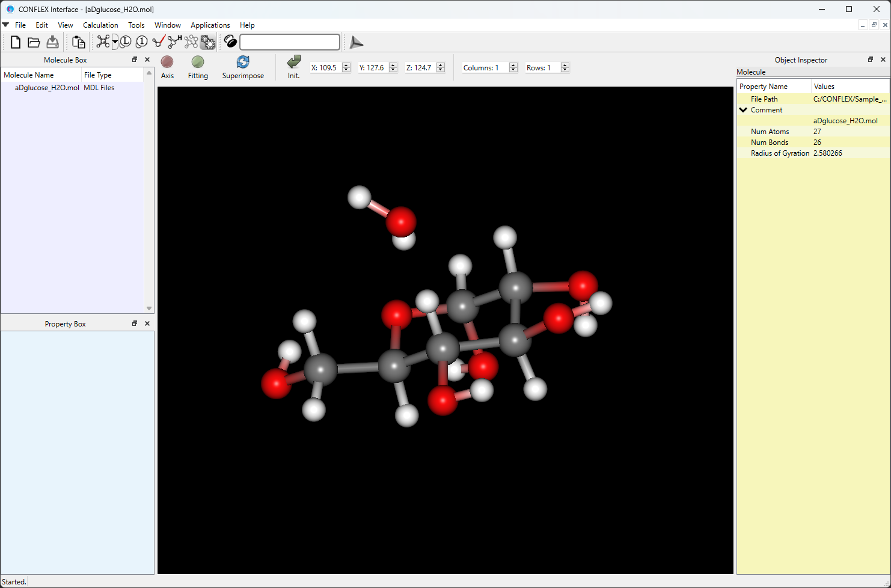Select the atom editing tool
This screenshot has width=891, height=588.
click(x=103, y=41)
